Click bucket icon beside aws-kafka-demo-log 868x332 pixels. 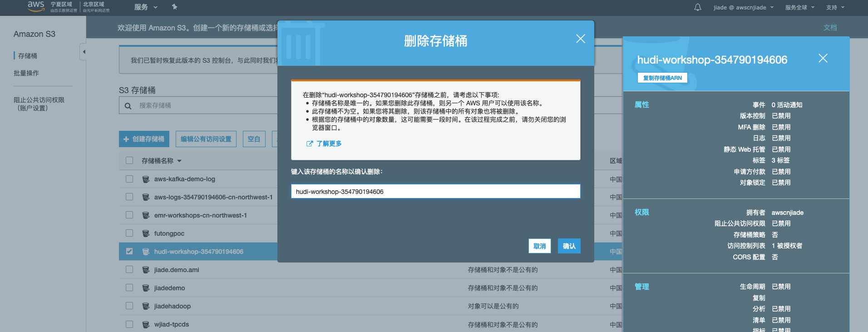click(x=146, y=179)
